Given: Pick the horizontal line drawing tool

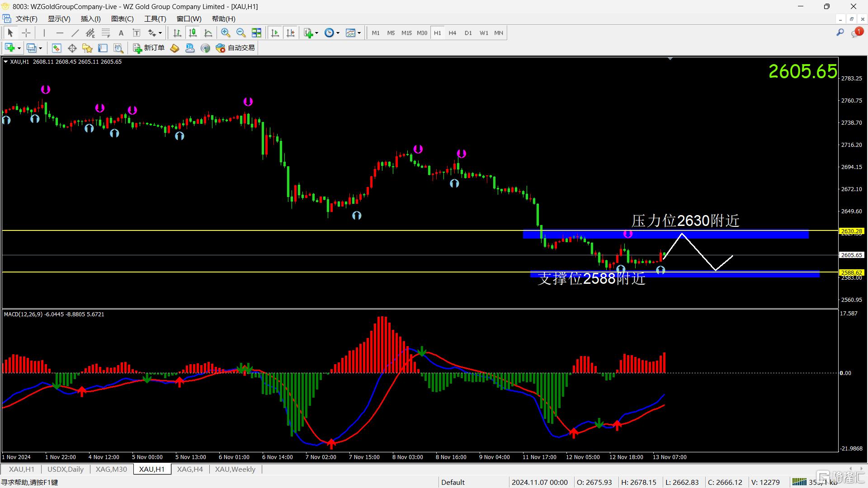Looking at the screenshot, I should pyautogui.click(x=60, y=33).
